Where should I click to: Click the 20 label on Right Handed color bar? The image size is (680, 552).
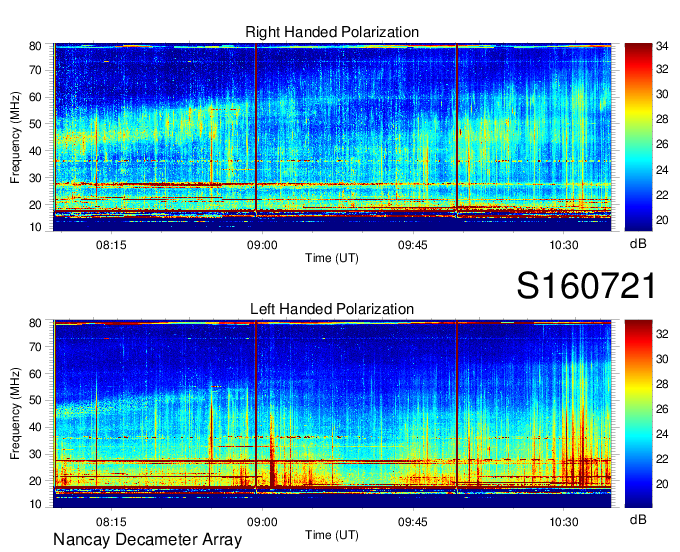click(x=662, y=220)
